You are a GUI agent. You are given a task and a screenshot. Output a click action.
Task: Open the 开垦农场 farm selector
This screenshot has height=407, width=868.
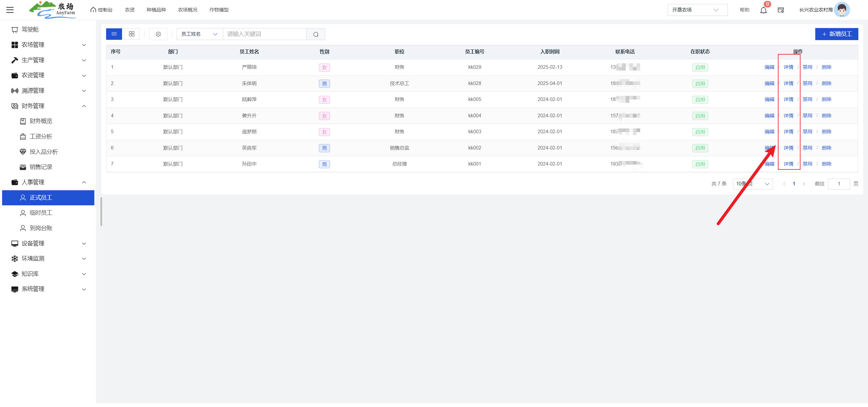(x=697, y=10)
